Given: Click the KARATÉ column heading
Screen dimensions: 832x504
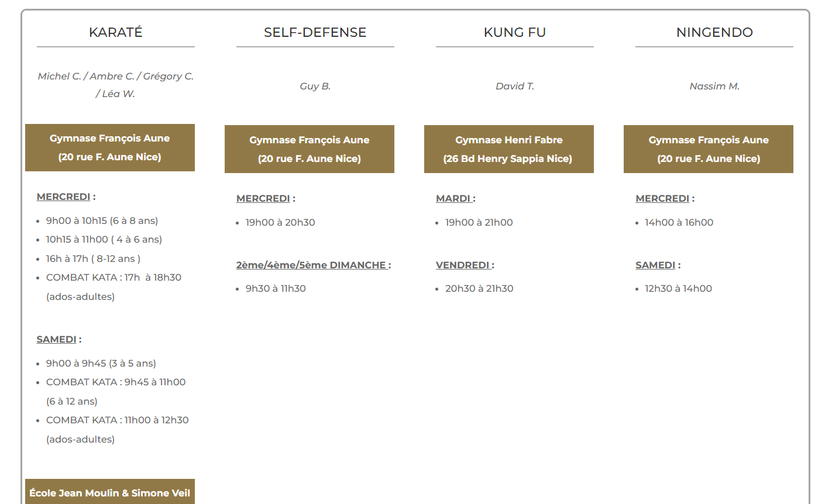Looking at the screenshot, I should pyautogui.click(x=116, y=33).
